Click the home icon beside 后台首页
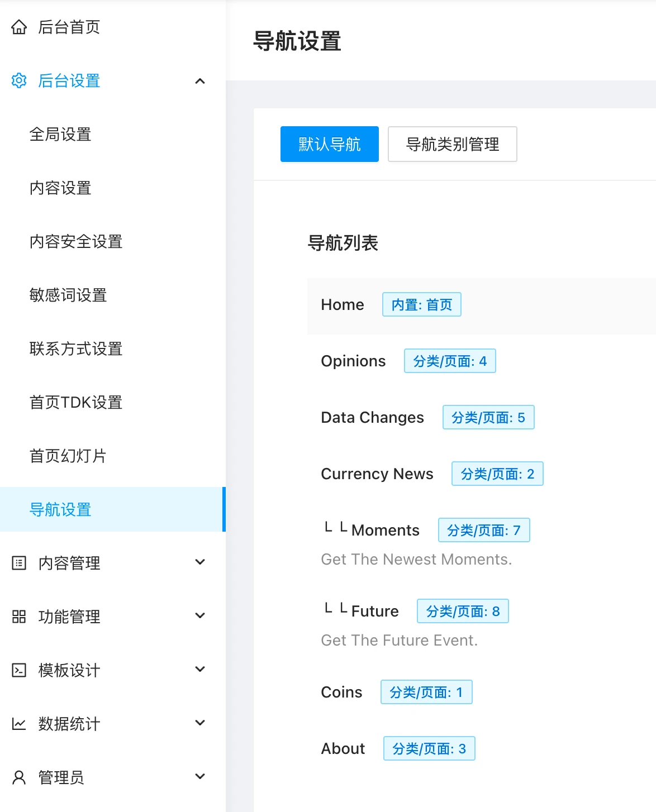 pos(19,27)
